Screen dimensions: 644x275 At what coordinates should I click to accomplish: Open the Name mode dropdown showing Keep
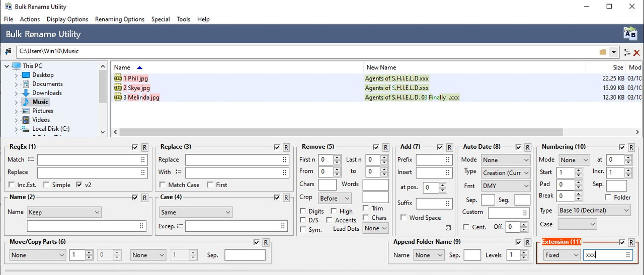coord(64,212)
